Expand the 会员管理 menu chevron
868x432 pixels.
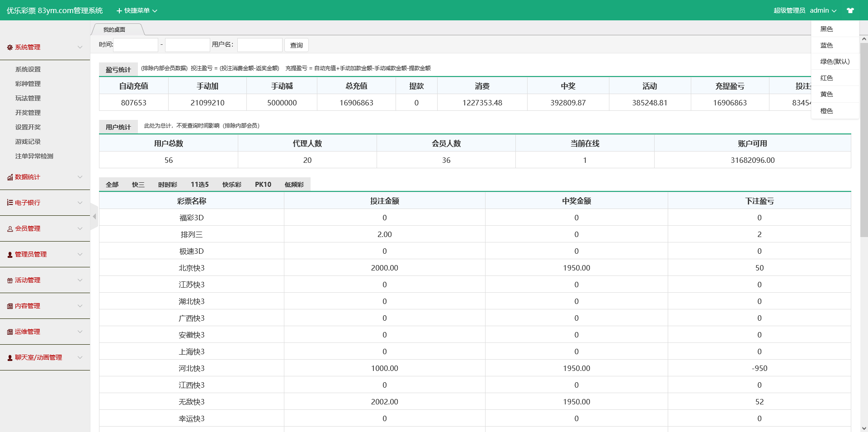(x=80, y=228)
